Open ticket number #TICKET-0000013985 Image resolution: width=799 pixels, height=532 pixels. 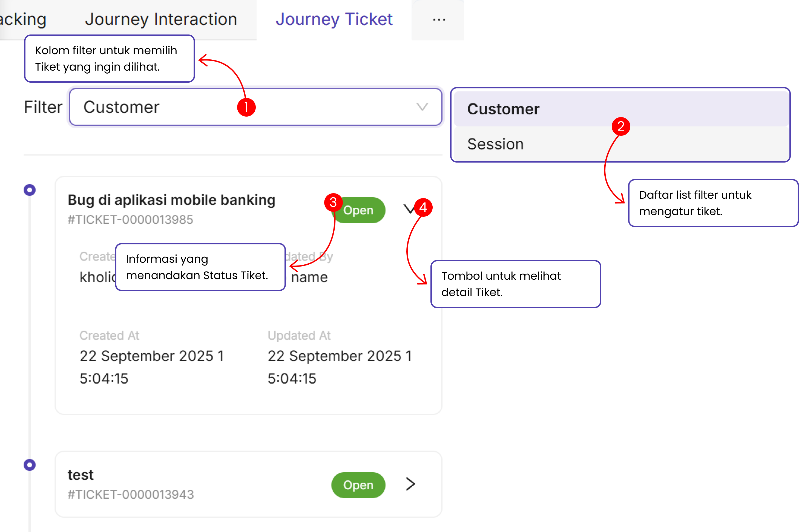(x=130, y=220)
